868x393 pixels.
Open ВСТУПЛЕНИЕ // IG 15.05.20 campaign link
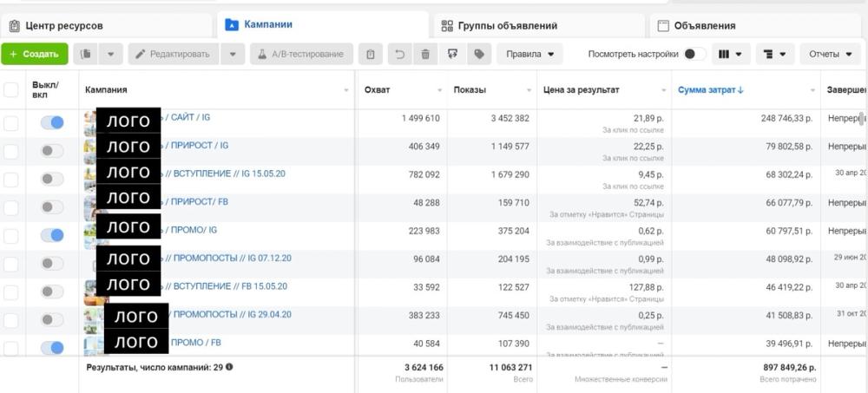[224, 174]
